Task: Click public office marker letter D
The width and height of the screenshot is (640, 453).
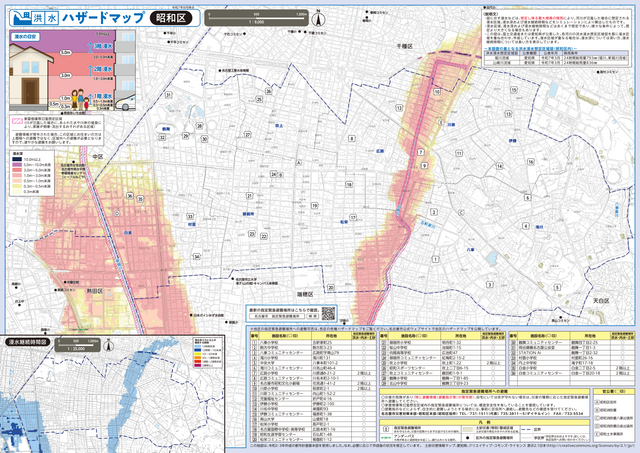Action: (117, 213)
